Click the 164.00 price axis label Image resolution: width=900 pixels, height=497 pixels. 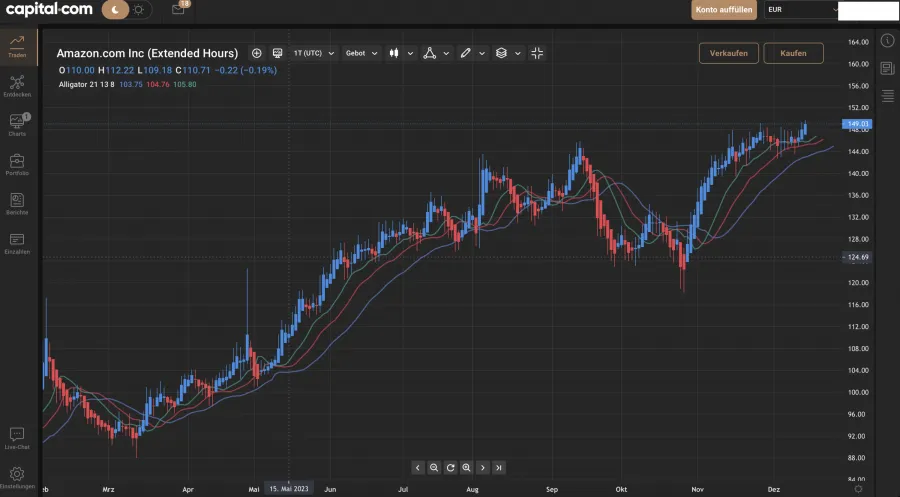coord(858,42)
